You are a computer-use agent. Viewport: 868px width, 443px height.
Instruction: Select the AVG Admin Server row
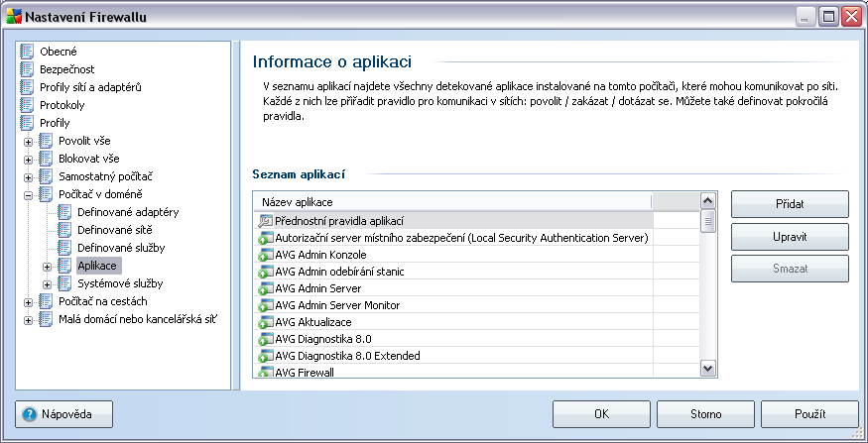[x=476, y=288]
